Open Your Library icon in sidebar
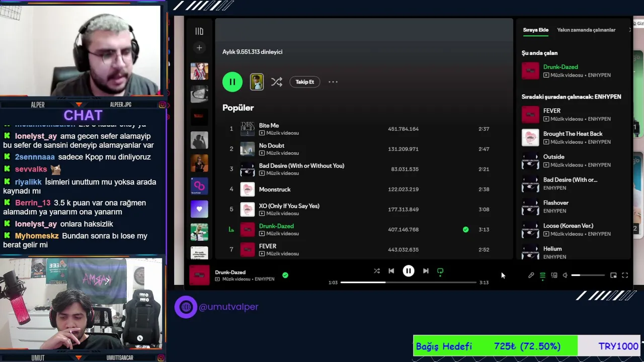 [x=199, y=31]
